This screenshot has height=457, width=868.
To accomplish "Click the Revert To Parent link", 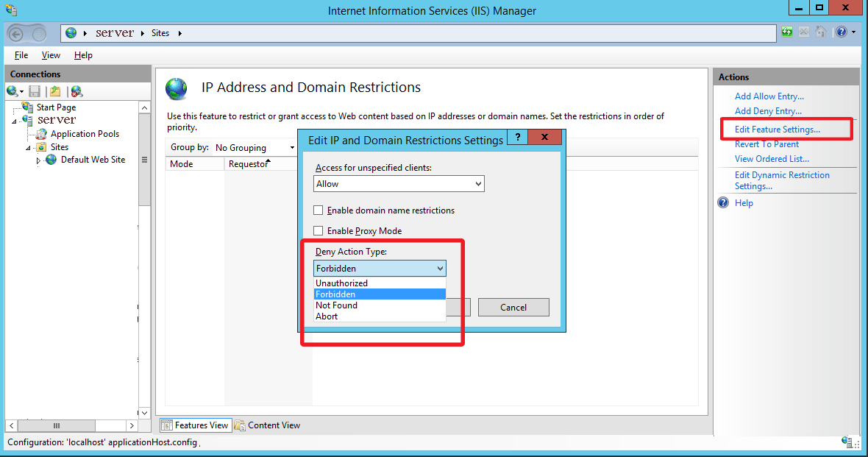I will (x=766, y=144).
